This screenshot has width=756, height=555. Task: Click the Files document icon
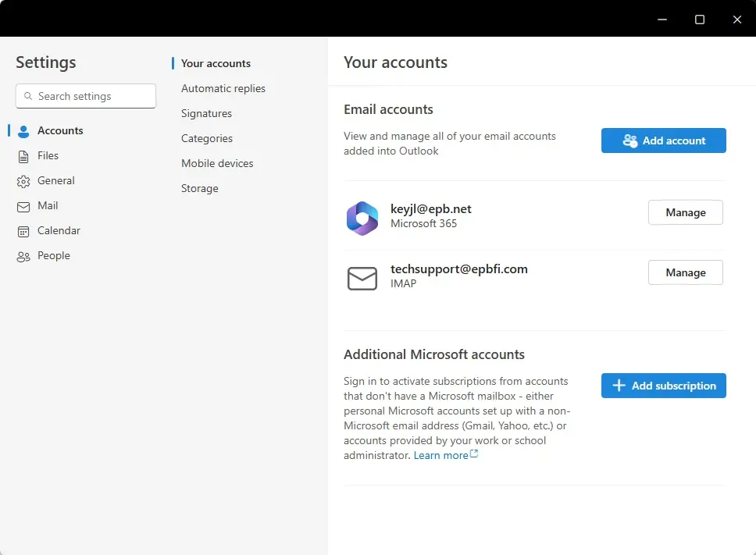(23, 156)
